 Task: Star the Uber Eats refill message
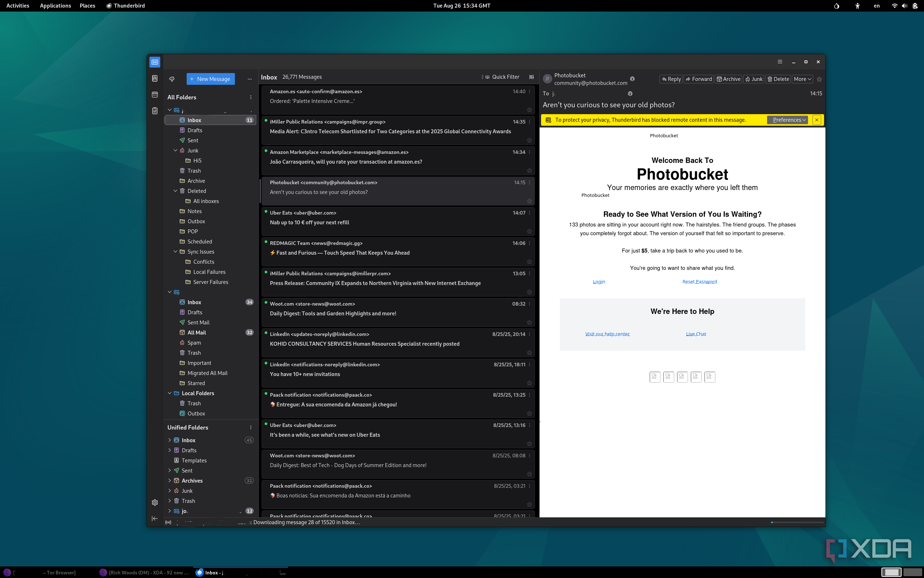(x=529, y=231)
